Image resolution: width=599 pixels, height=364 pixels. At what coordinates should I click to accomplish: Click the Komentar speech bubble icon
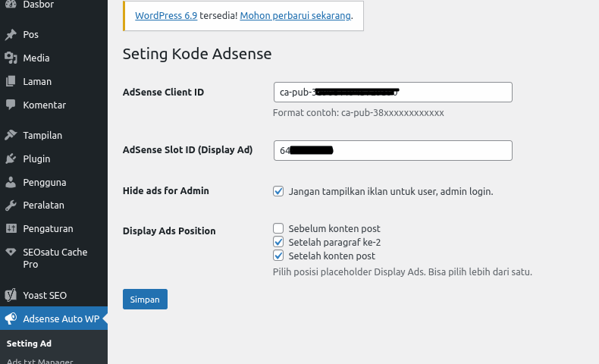click(x=11, y=105)
